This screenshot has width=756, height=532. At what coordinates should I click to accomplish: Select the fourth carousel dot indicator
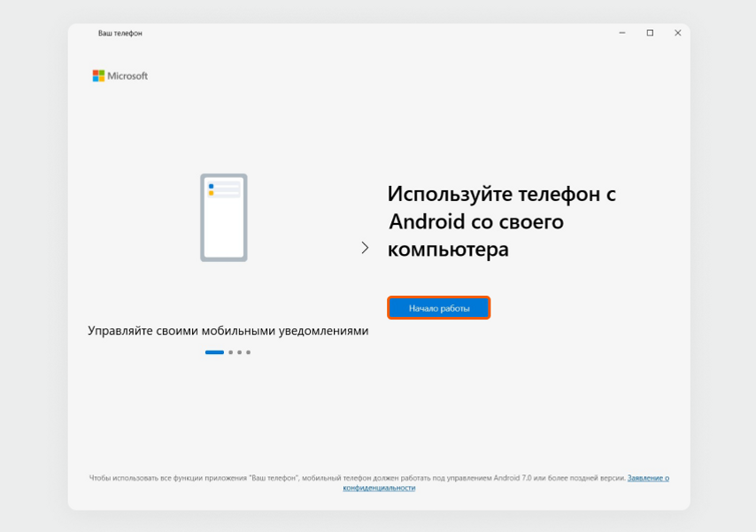248,352
